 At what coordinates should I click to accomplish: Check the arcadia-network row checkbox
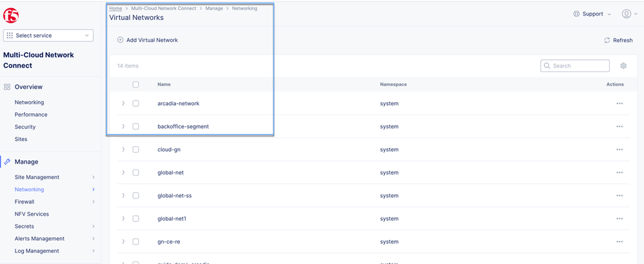(x=136, y=104)
